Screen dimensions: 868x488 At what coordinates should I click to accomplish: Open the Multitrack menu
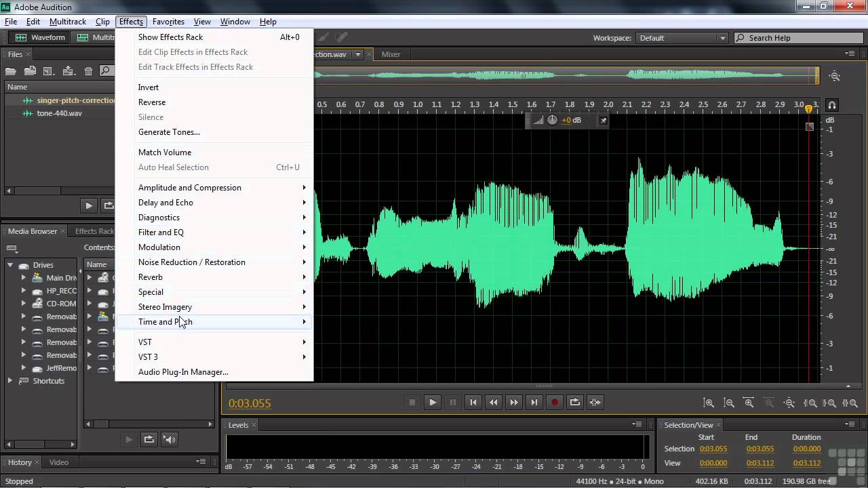pos(68,22)
